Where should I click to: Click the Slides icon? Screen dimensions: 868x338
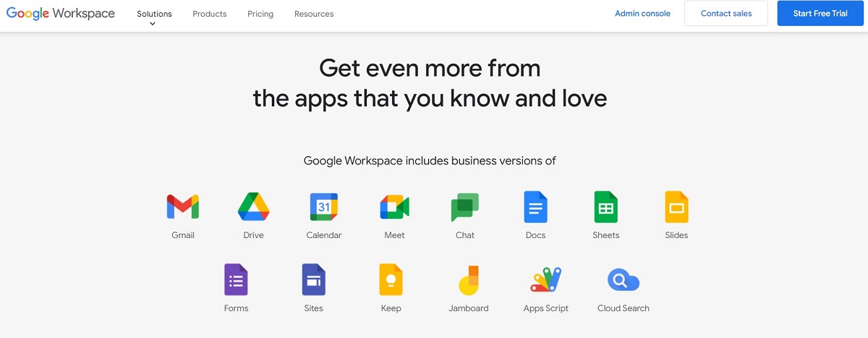click(676, 207)
